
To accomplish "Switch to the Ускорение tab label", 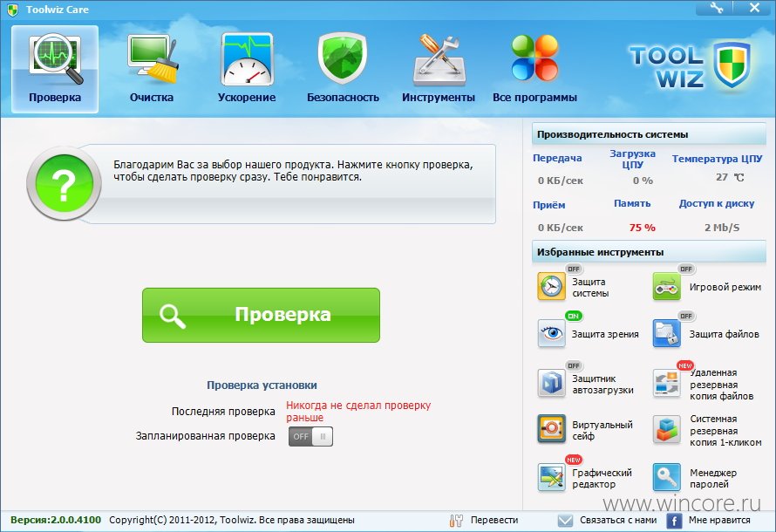I will click(x=247, y=98).
